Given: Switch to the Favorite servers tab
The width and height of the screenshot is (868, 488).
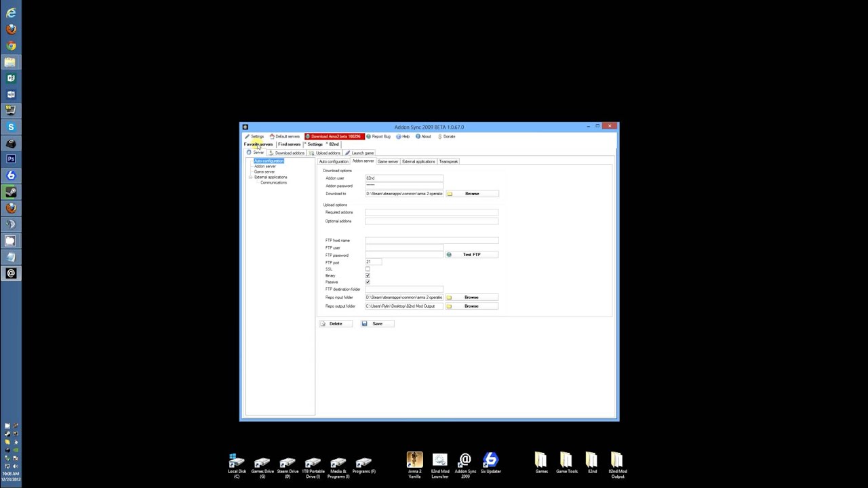Looking at the screenshot, I should click(x=258, y=144).
